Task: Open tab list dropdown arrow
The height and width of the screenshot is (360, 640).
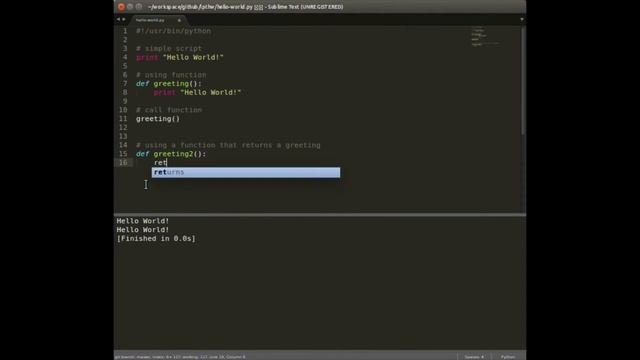Action: 522,19
